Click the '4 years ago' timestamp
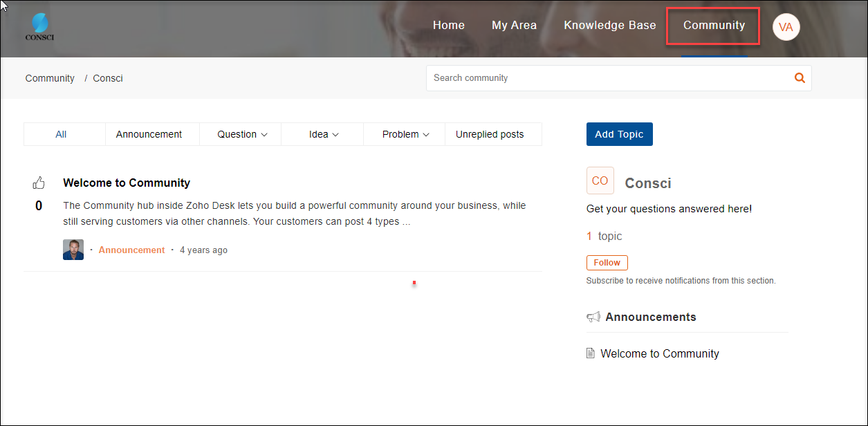The height and width of the screenshot is (426, 868). 203,250
